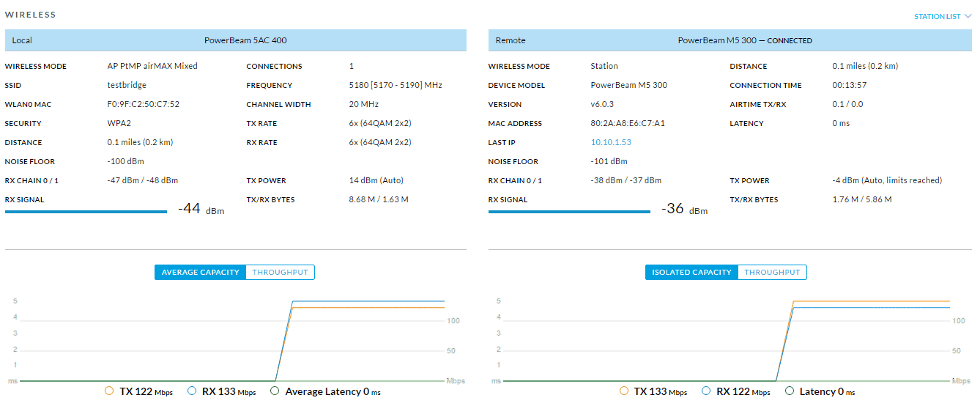Click the Remote Station wireless mode value
980x406 pixels.
[x=604, y=66]
